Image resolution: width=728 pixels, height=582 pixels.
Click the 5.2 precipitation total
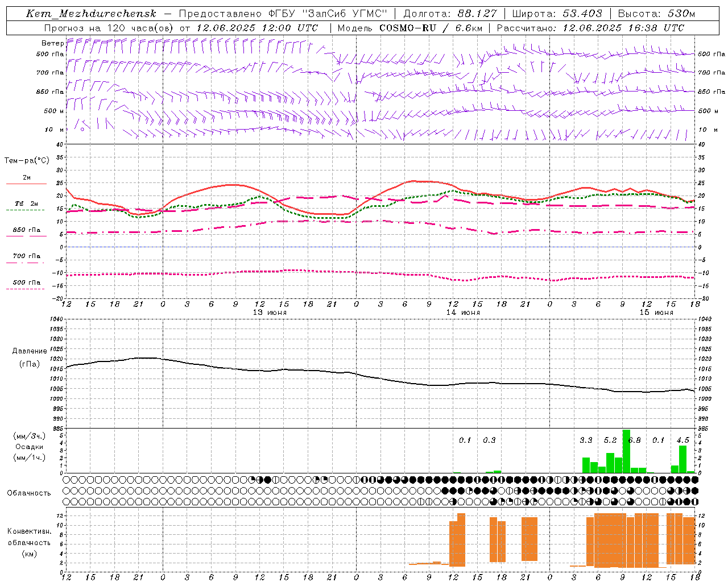(610, 440)
